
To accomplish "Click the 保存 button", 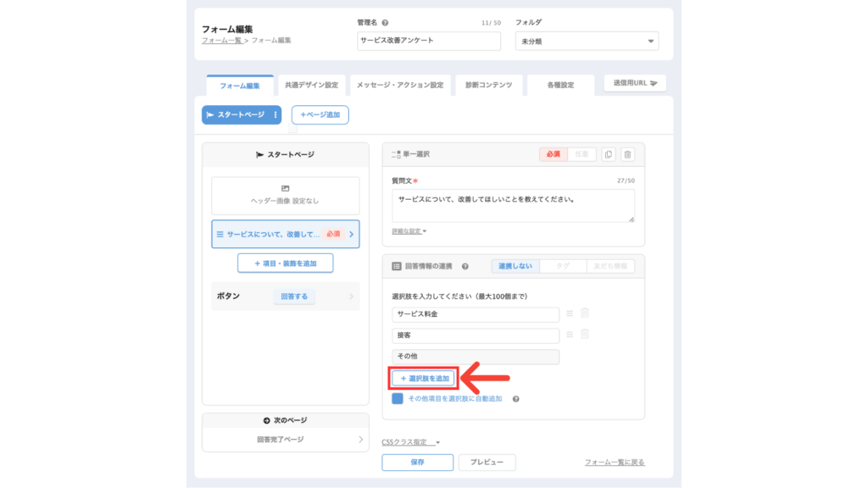I will (417, 463).
